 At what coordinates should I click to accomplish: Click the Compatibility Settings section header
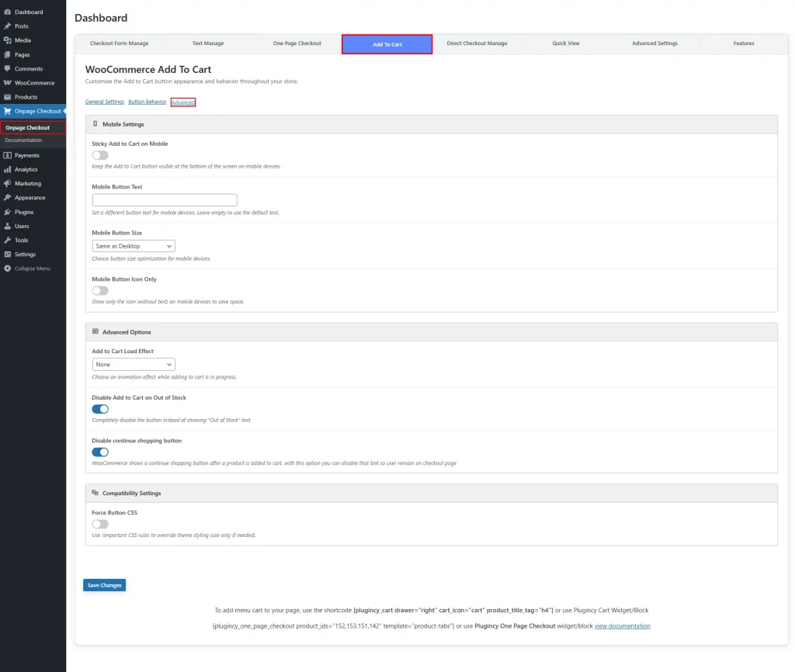[432, 493]
